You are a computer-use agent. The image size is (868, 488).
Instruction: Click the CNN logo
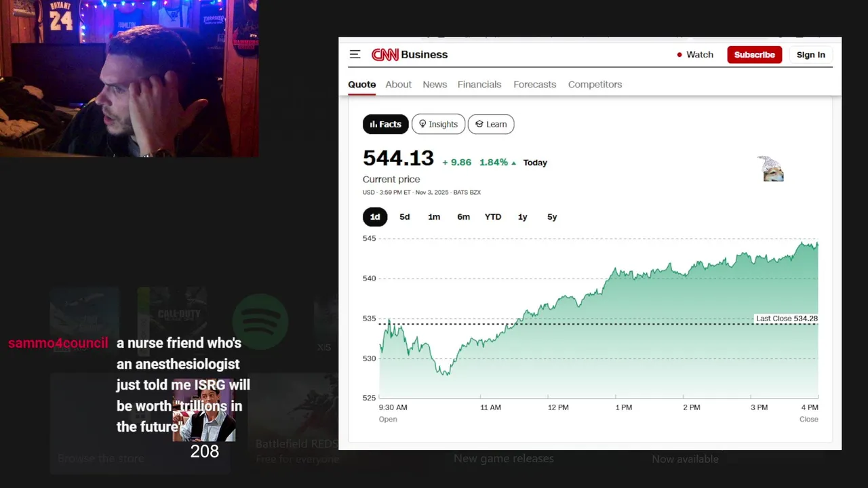point(384,55)
